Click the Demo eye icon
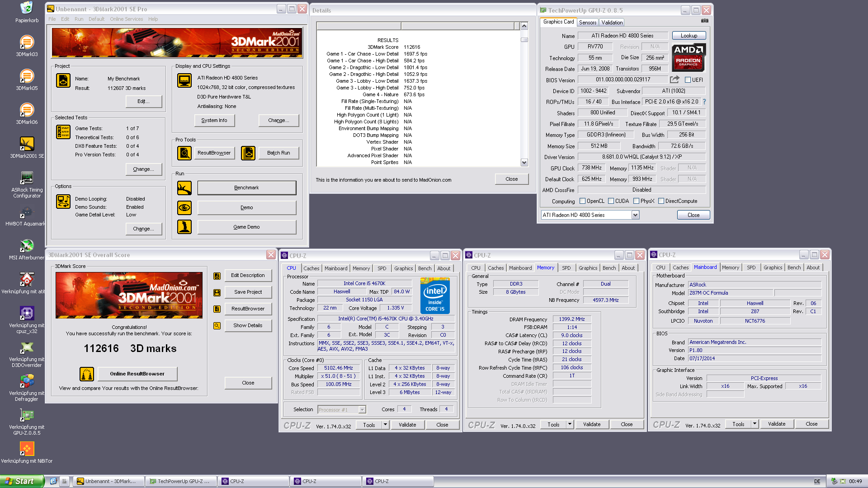868x488 pixels. pyautogui.click(x=184, y=208)
